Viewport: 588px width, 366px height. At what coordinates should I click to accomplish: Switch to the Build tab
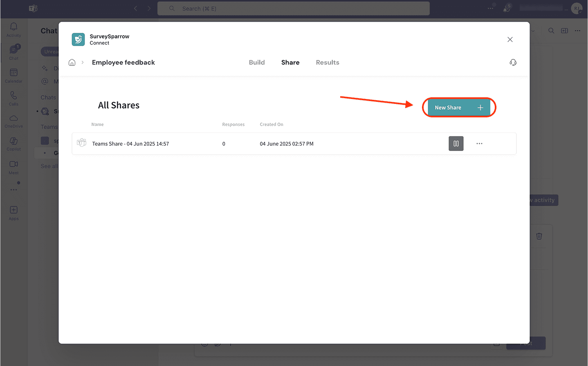tap(257, 63)
